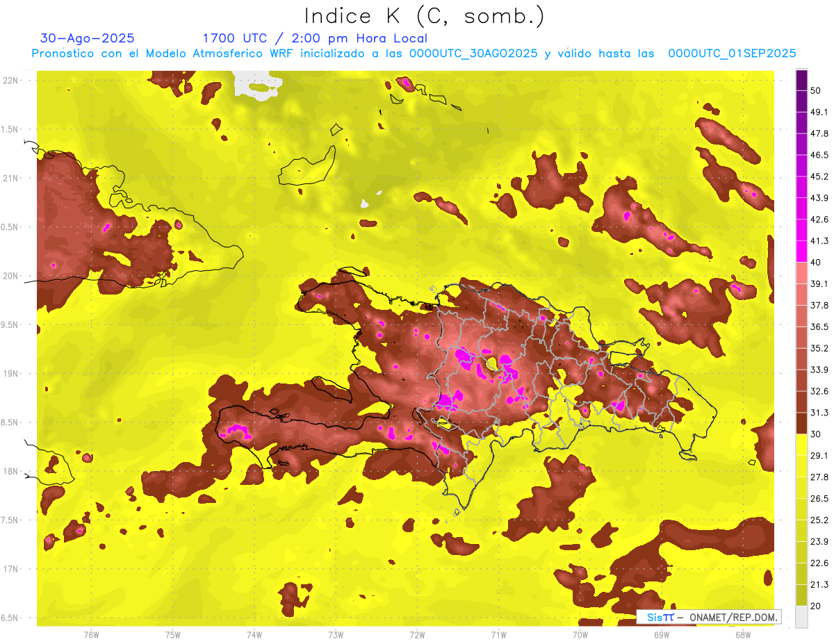Image resolution: width=834 pixels, height=644 pixels.
Task: Click the "23.9" color scale value
Action: 819,542
